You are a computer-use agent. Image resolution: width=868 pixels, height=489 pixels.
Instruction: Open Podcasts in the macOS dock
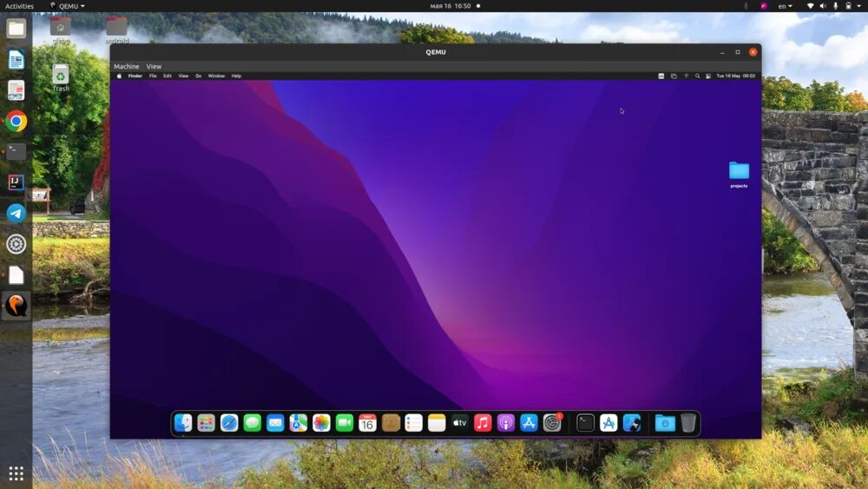pos(506,423)
